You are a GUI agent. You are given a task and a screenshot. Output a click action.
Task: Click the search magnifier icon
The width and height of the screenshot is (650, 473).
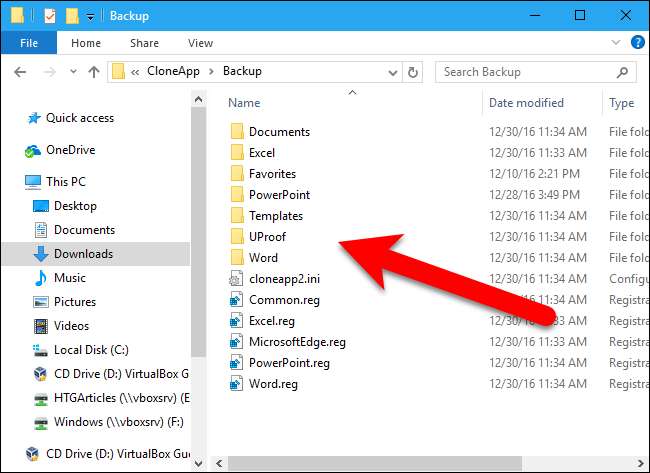pyautogui.click(x=622, y=73)
